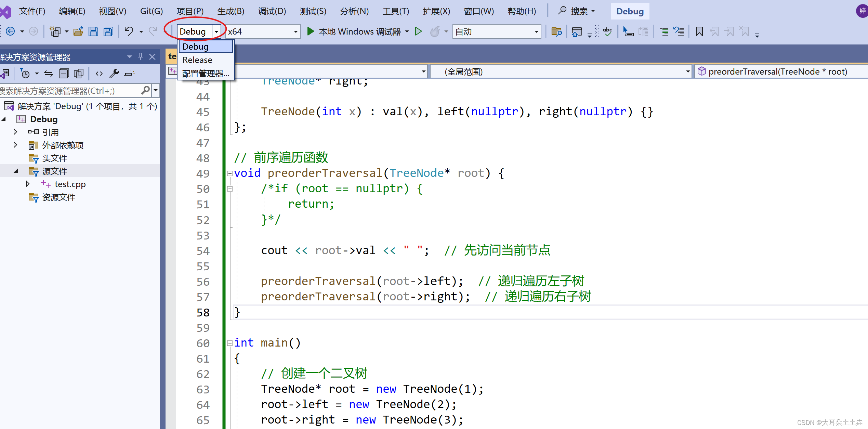Image resolution: width=868 pixels, height=429 pixels.
Task: Save all files with double-disk icon
Action: 108,31
